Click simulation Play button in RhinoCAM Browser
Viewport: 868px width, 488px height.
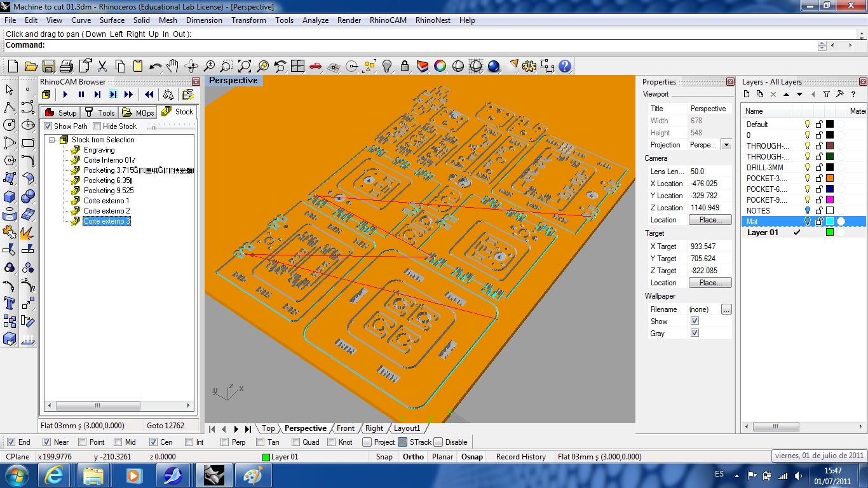(65, 94)
